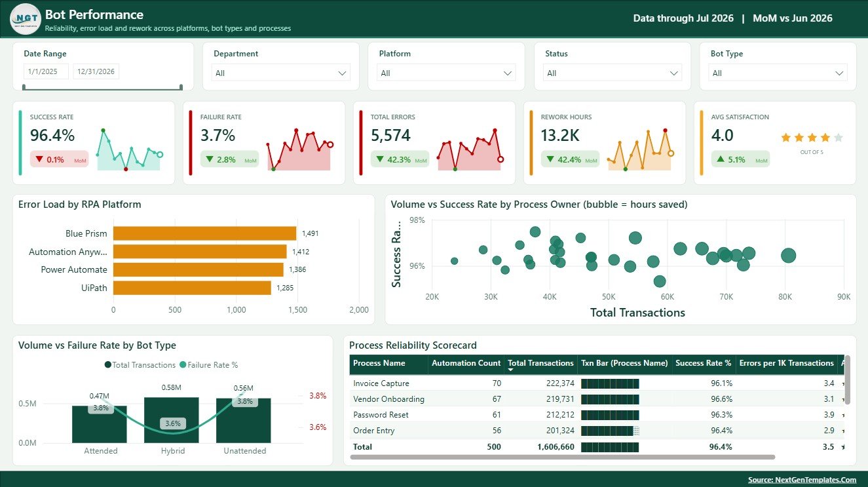The image size is (868, 487).
Task: Click the start date field 1/1/2025
Action: pos(46,71)
